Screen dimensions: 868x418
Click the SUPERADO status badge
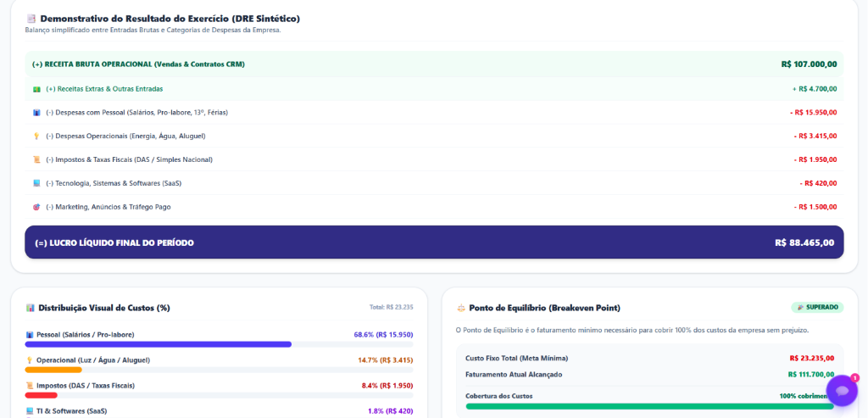coord(817,307)
